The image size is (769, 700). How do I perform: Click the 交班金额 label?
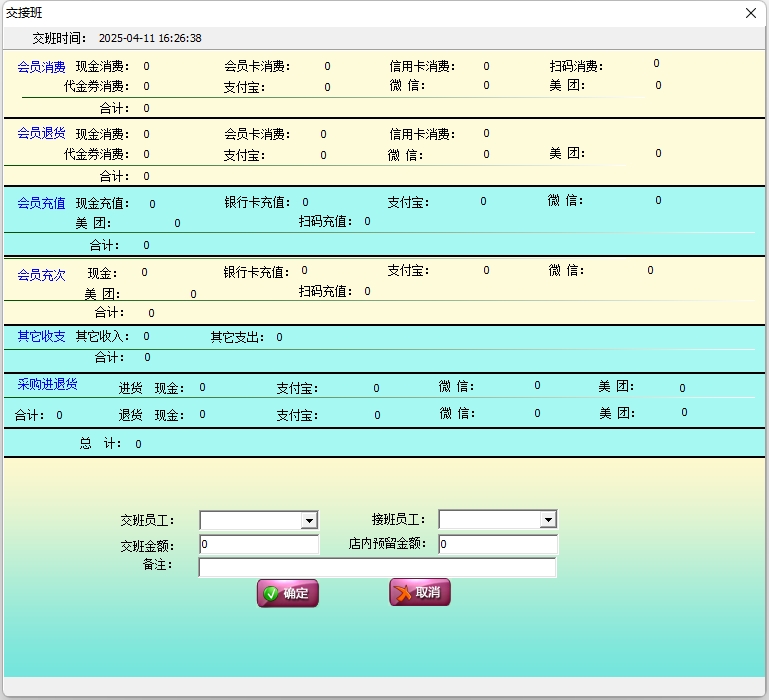click(x=147, y=546)
